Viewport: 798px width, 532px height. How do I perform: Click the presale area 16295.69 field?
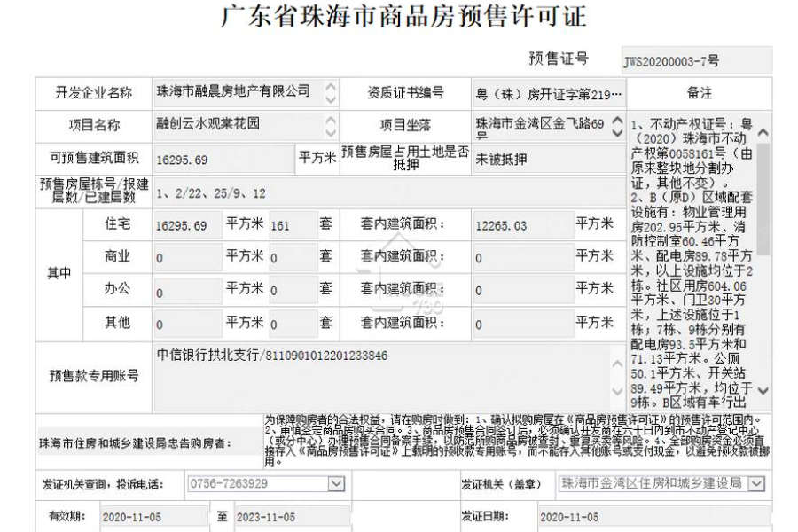(223, 160)
